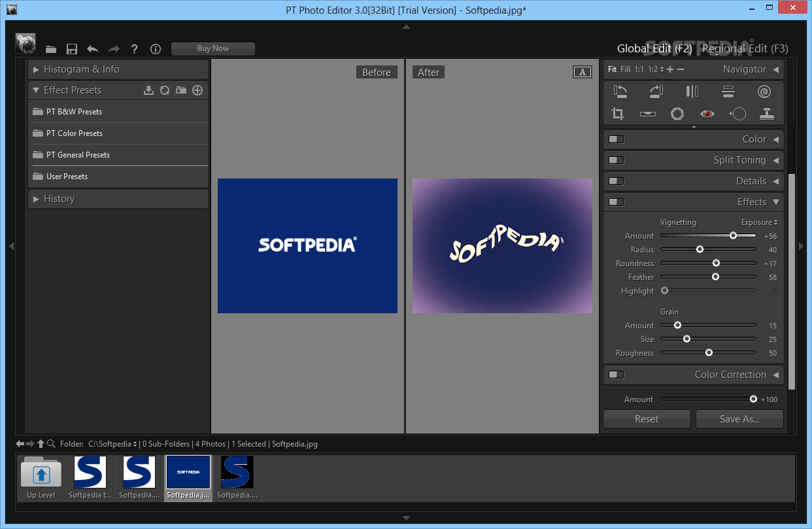Open the PT General Presets folder
This screenshot has height=529, width=812.
click(x=118, y=155)
